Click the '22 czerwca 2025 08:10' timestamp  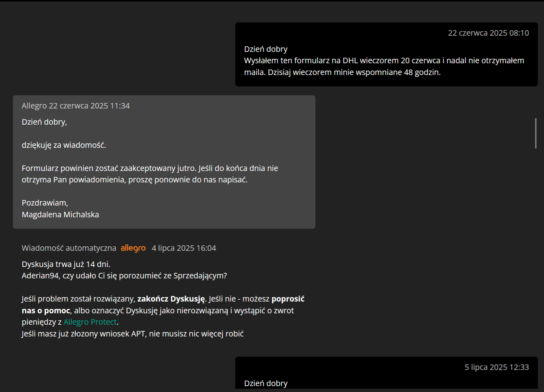[x=488, y=33]
